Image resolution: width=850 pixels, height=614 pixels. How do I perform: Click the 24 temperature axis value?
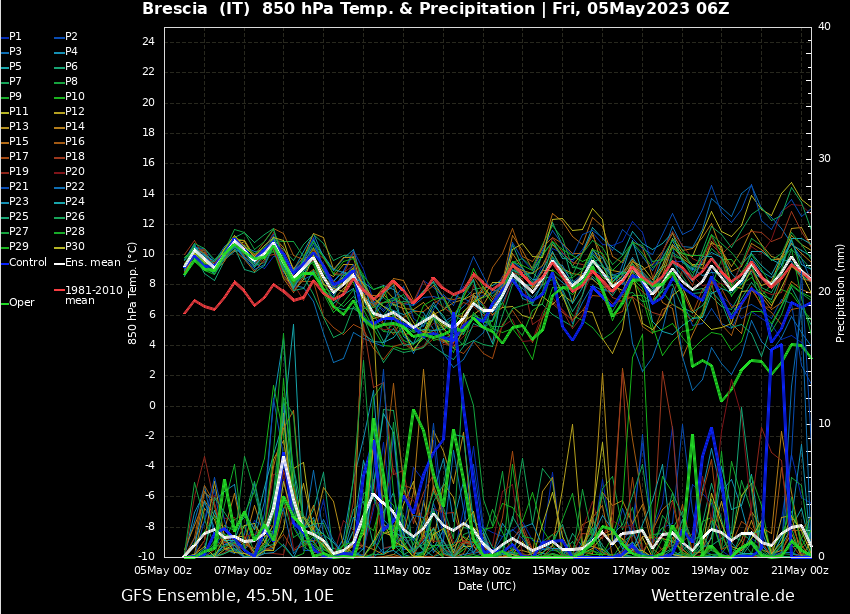click(148, 41)
